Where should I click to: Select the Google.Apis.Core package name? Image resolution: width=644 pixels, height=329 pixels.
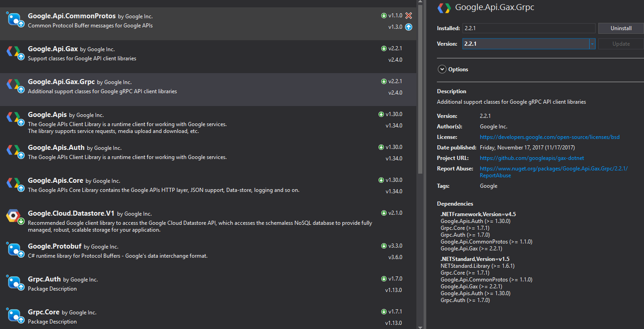(55, 180)
